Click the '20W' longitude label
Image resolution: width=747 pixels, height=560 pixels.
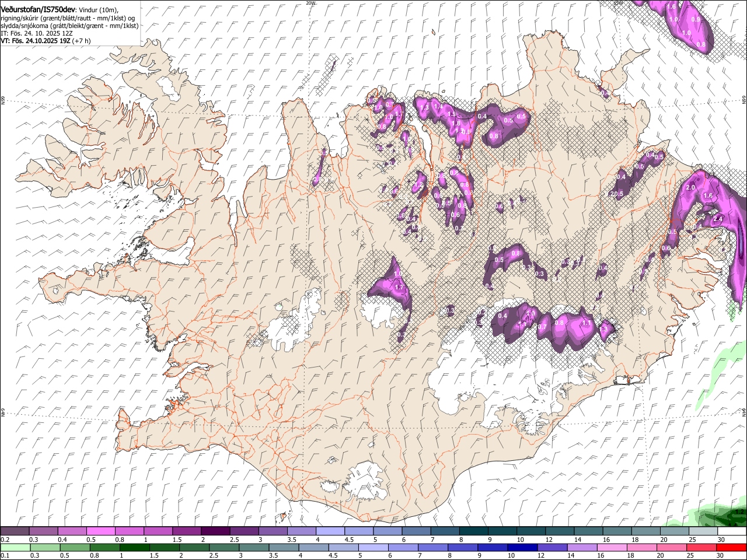(x=310, y=3)
